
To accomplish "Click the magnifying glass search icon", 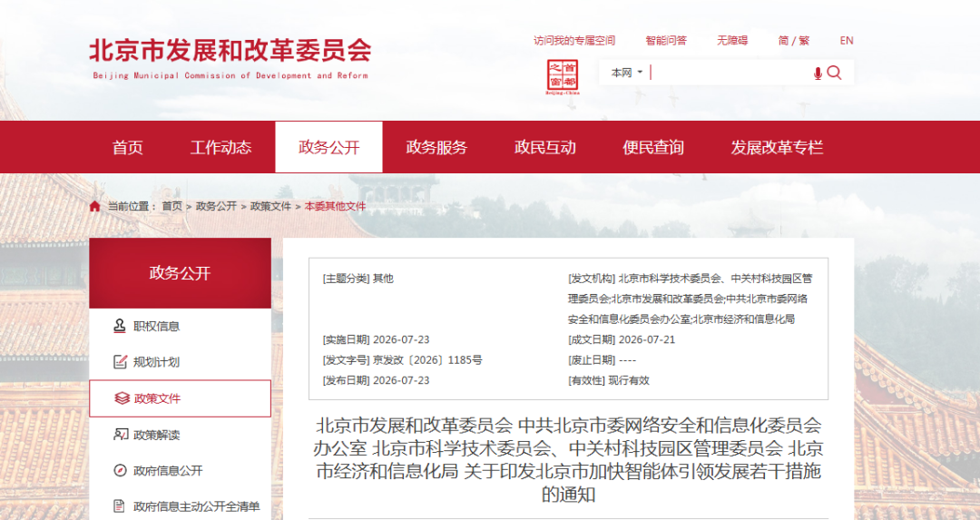I will 834,73.
